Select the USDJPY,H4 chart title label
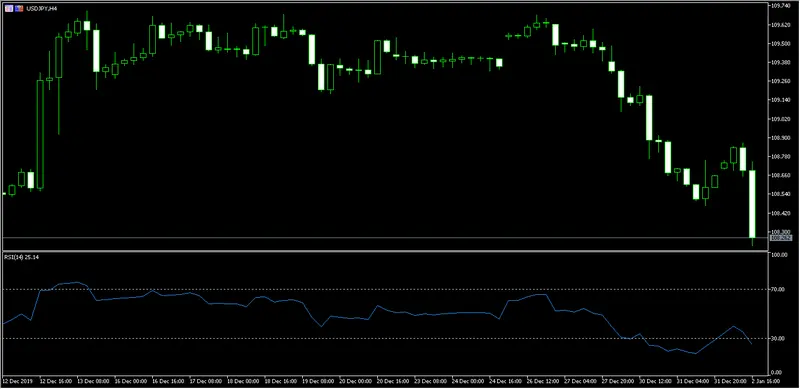This screenshot has height=389, width=800. tap(39, 9)
